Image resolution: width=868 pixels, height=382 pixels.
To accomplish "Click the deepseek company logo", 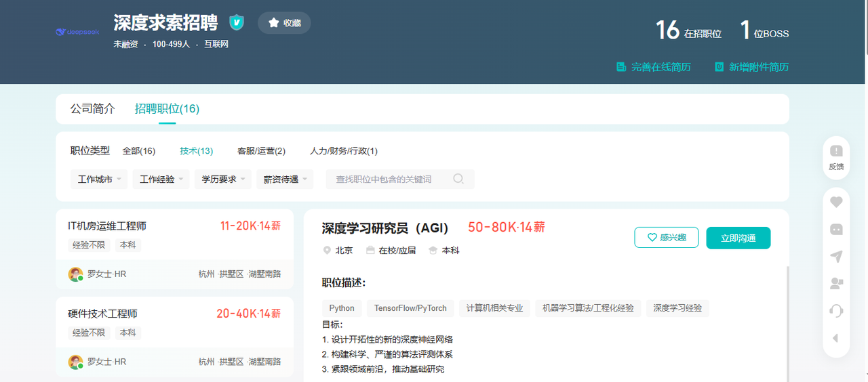I will [77, 32].
